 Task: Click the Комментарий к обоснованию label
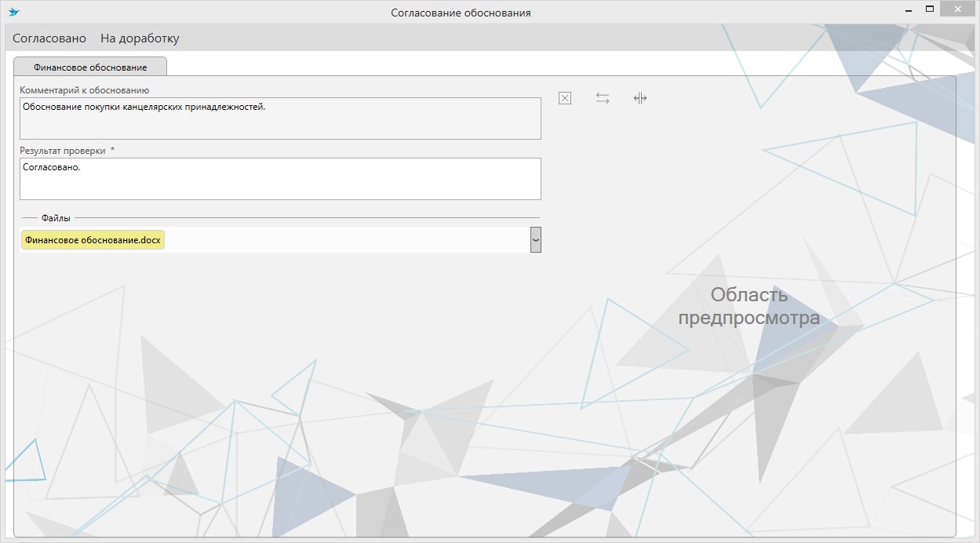coord(84,90)
